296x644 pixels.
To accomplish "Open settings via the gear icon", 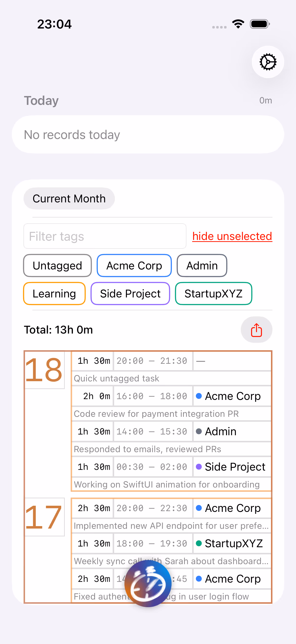I will [x=268, y=62].
